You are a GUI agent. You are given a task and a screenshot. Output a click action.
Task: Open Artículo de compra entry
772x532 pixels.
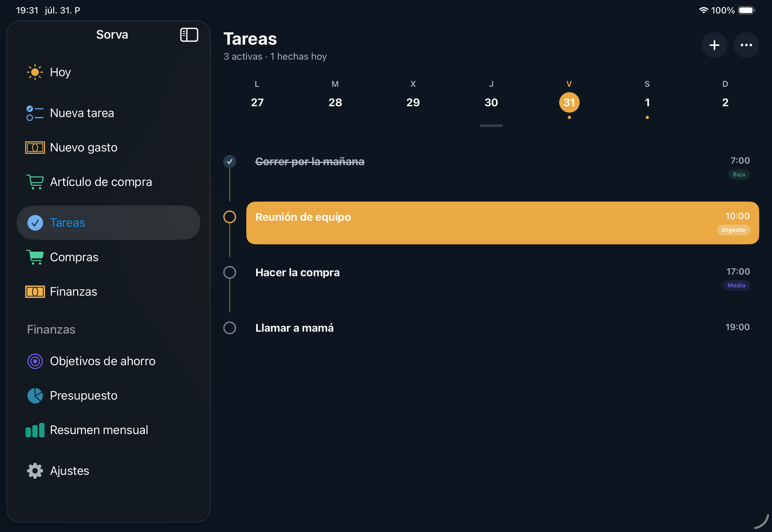tap(109, 182)
